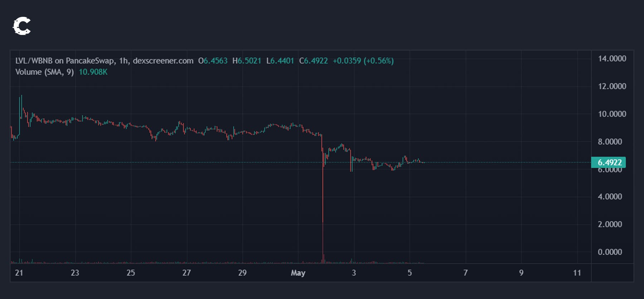Click the 11 date label on time axis
Screen dimensions: 644x299
[x=577, y=273]
